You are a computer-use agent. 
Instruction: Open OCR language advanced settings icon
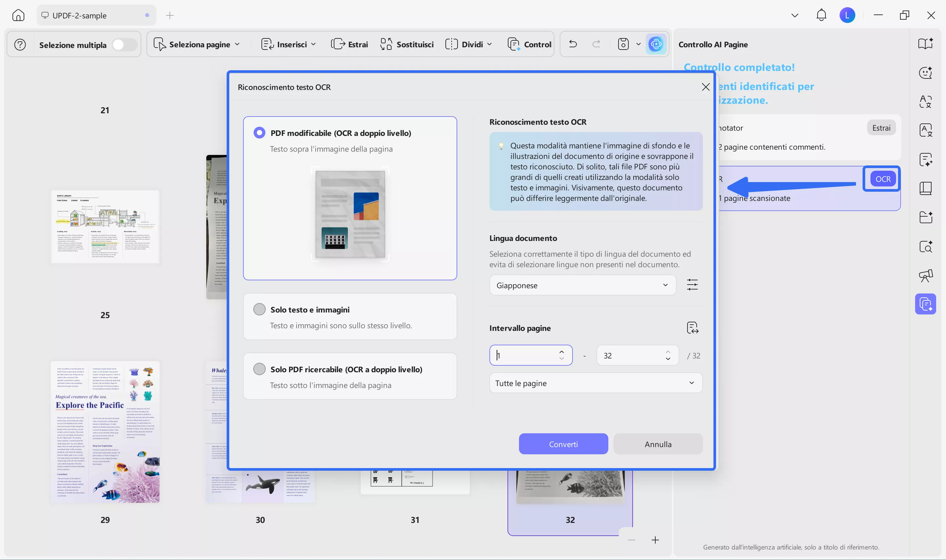click(693, 285)
